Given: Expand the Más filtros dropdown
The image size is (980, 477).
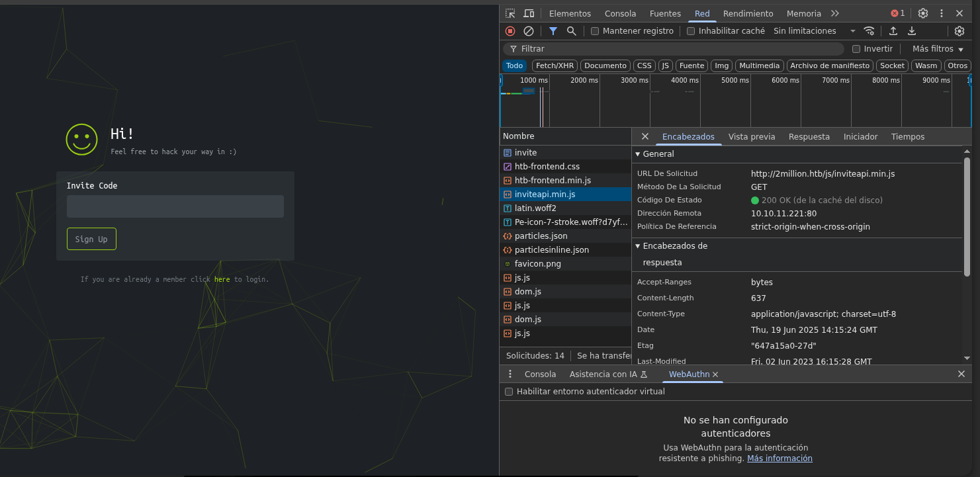Looking at the screenshot, I should pyautogui.click(x=938, y=49).
